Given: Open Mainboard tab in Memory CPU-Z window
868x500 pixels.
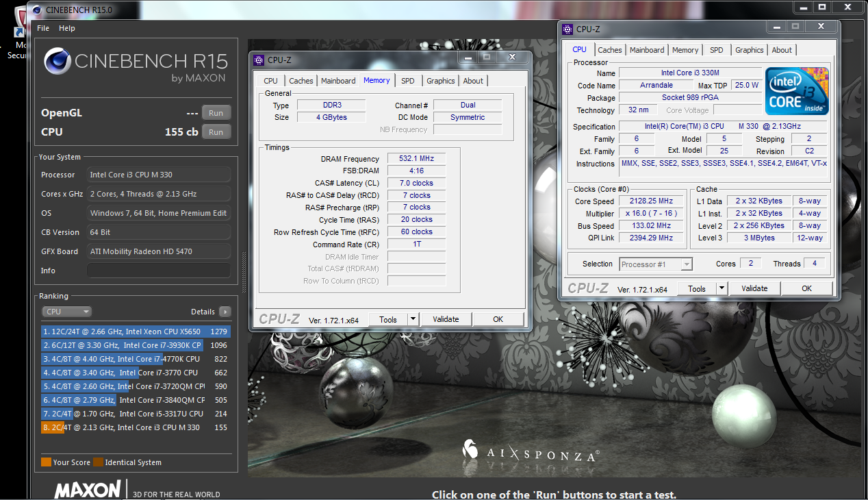Looking at the screenshot, I should click(338, 81).
